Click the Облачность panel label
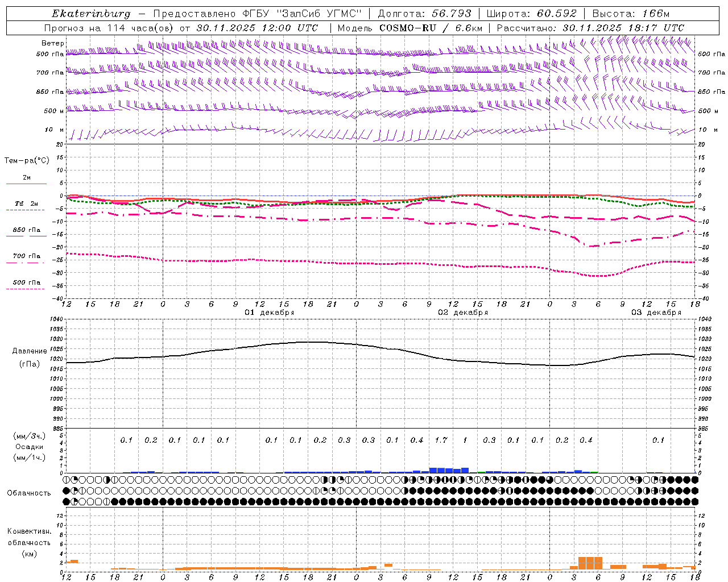Screen dimensions: 728x582 (29, 493)
